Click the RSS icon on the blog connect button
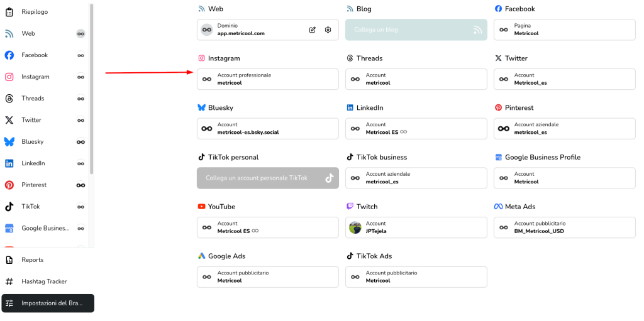The height and width of the screenshot is (321, 644). tap(477, 30)
